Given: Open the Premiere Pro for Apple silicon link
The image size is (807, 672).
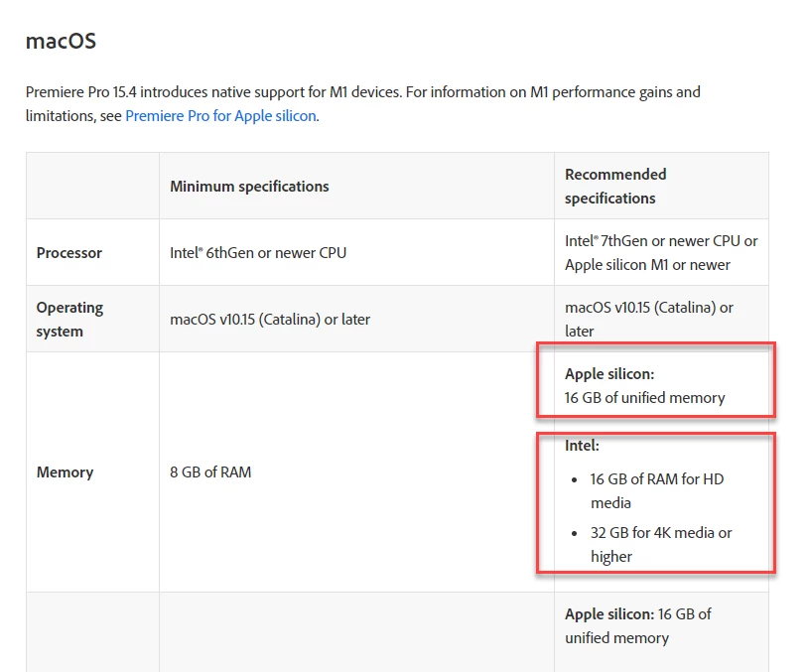Looking at the screenshot, I should tap(220, 116).
